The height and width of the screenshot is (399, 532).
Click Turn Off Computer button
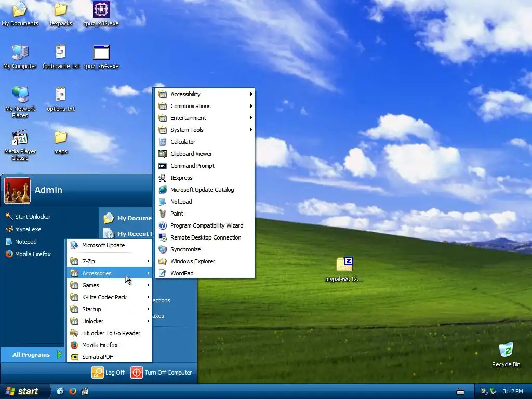tap(162, 373)
